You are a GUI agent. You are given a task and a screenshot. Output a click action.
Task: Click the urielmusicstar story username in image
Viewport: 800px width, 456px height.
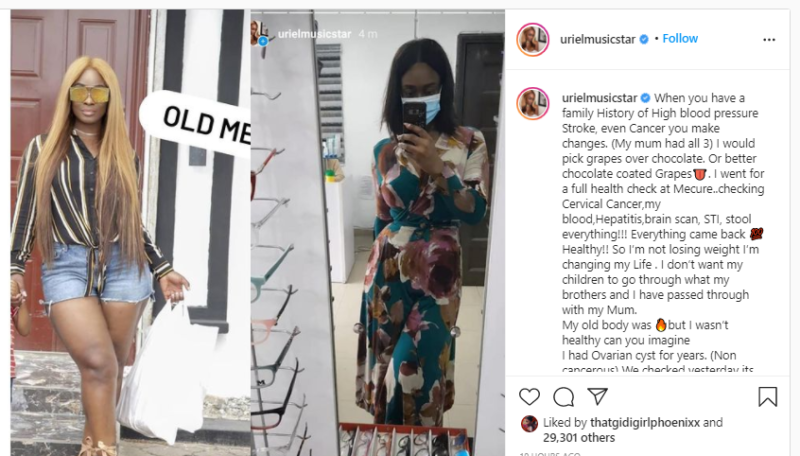point(314,34)
